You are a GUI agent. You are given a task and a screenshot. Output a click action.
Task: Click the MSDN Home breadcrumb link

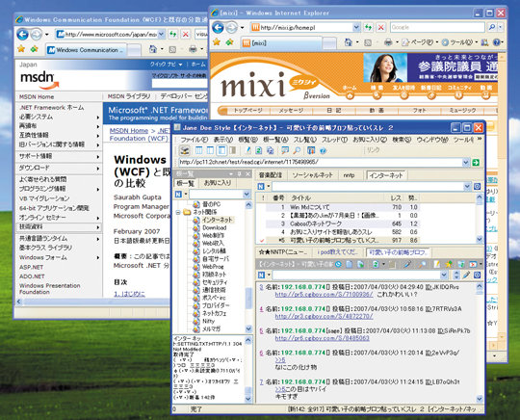(129, 131)
